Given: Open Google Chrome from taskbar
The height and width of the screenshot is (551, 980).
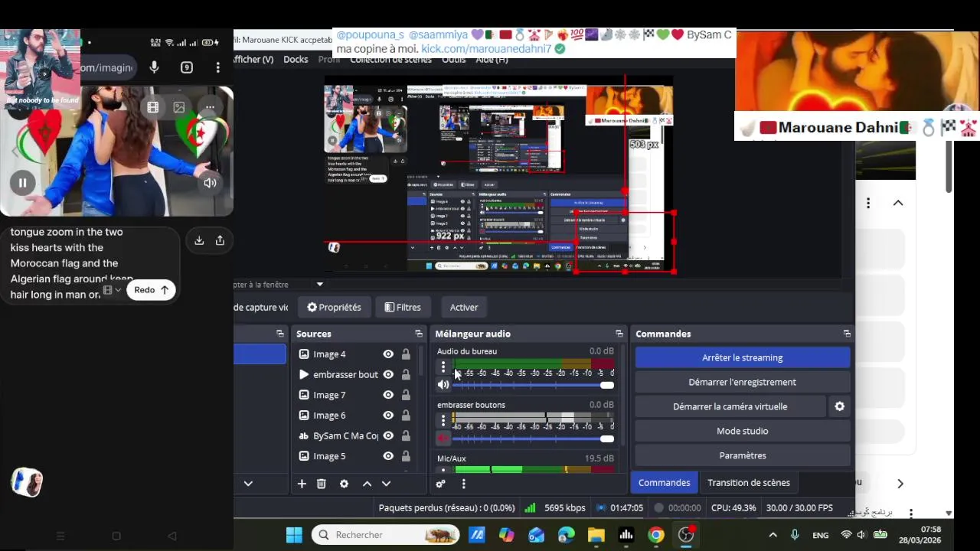Looking at the screenshot, I should [656, 535].
